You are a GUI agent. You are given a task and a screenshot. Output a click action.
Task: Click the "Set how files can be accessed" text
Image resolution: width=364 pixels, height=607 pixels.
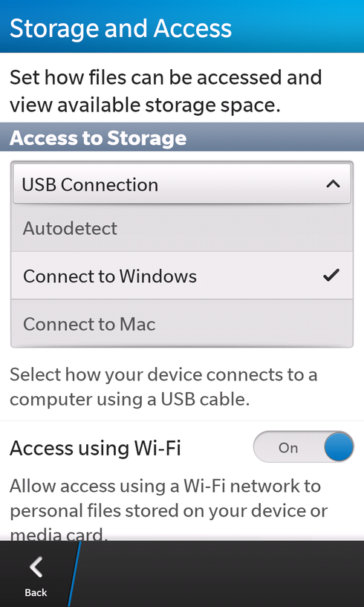[x=166, y=77]
